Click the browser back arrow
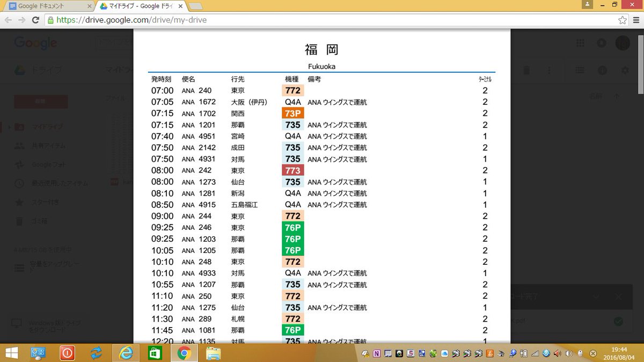The height and width of the screenshot is (362, 644). (8, 20)
